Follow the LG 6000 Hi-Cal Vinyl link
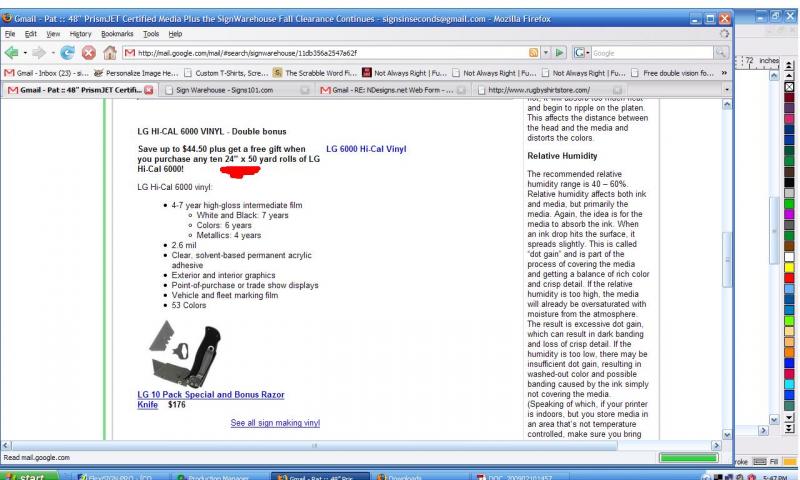Image resolution: width=800 pixels, height=480 pixels. 366,149
